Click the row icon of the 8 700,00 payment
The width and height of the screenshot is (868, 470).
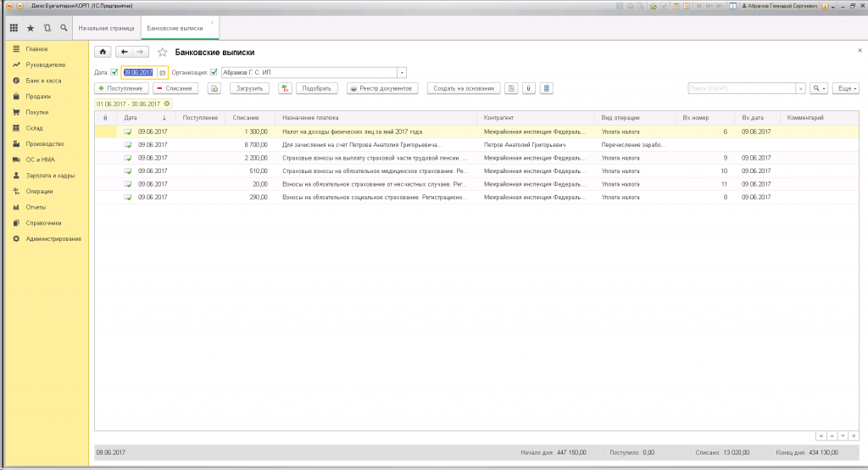pos(128,145)
